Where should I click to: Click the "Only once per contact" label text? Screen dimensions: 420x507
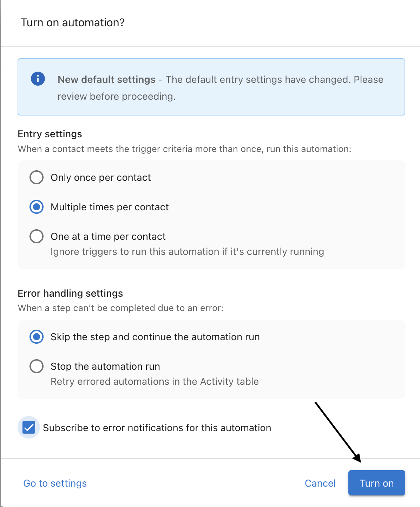click(101, 177)
